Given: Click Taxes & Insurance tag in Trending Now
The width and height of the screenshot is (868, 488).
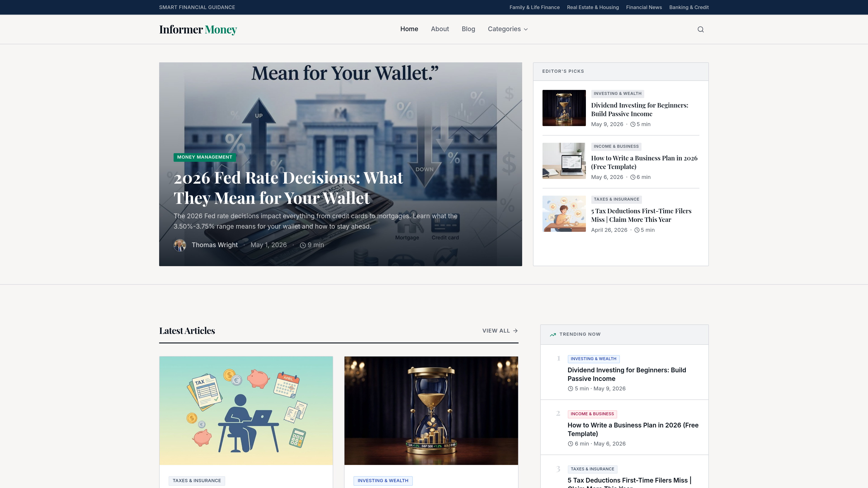Looking at the screenshot, I should [592, 469].
